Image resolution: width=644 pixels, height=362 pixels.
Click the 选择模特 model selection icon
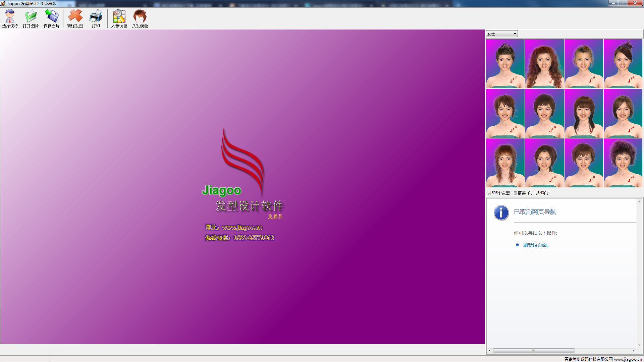(10, 18)
